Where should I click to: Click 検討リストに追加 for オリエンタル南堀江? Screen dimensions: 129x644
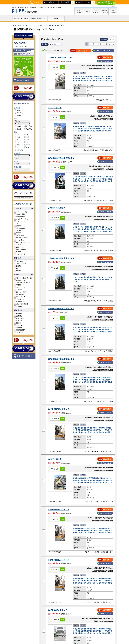(105, 212)
